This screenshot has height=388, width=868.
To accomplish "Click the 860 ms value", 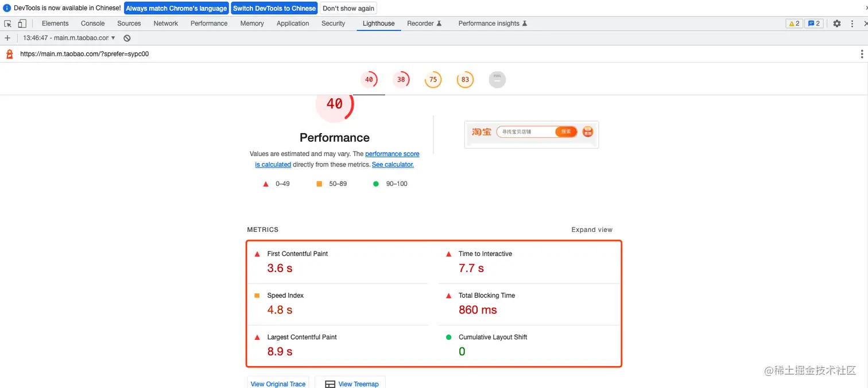I will (x=478, y=310).
